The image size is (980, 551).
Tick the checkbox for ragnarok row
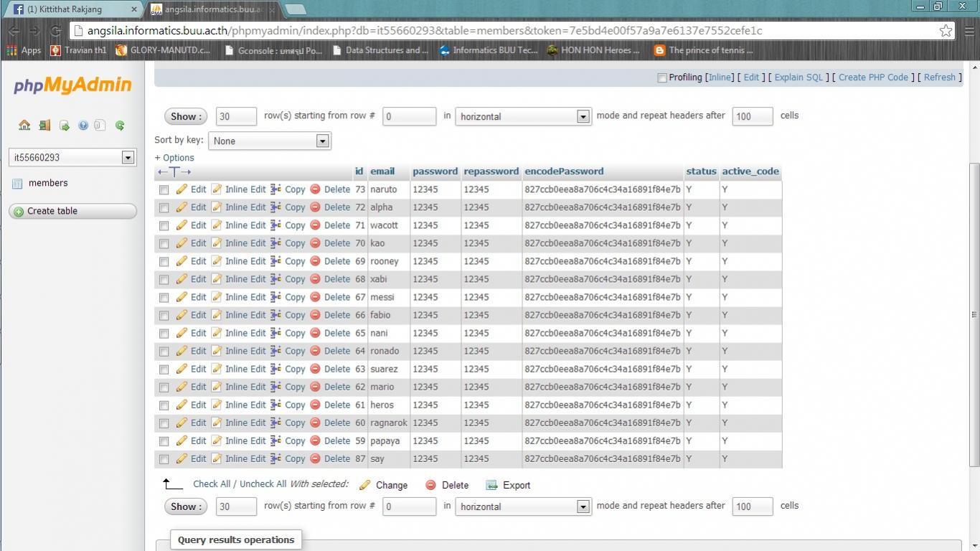(x=164, y=423)
